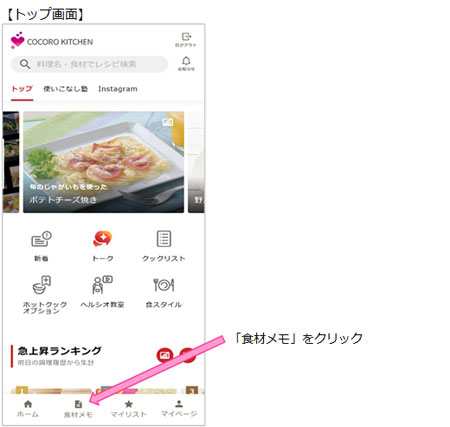Click the recipe search input field

(x=89, y=64)
